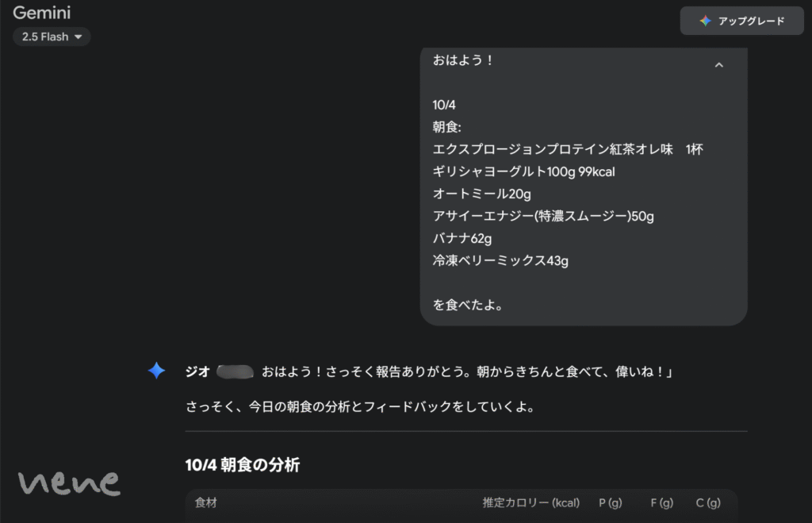Image resolution: width=812 pixels, height=523 pixels.
Task: Click the おはよう！ greeting in user message
Action: click(463, 60)
